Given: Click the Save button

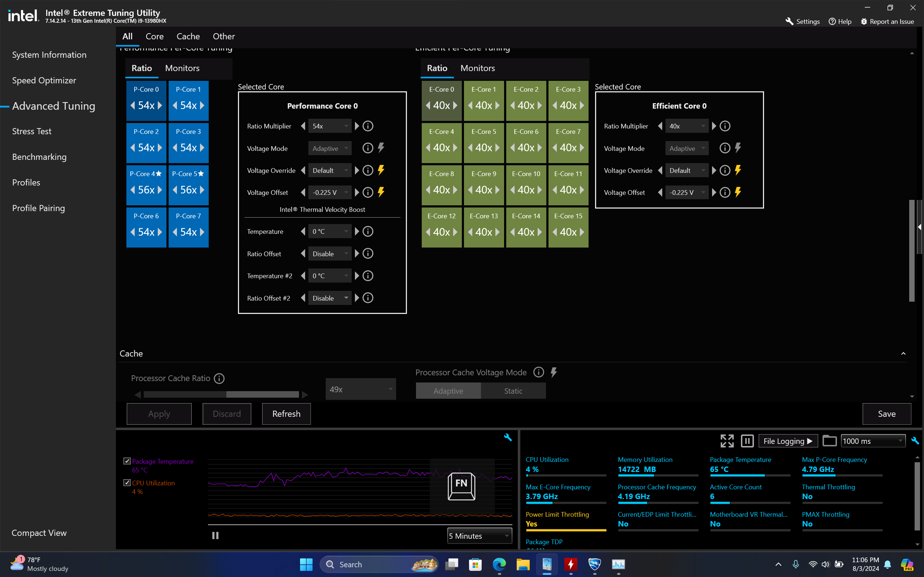Looking at the screenshot, I should [886, 414].
